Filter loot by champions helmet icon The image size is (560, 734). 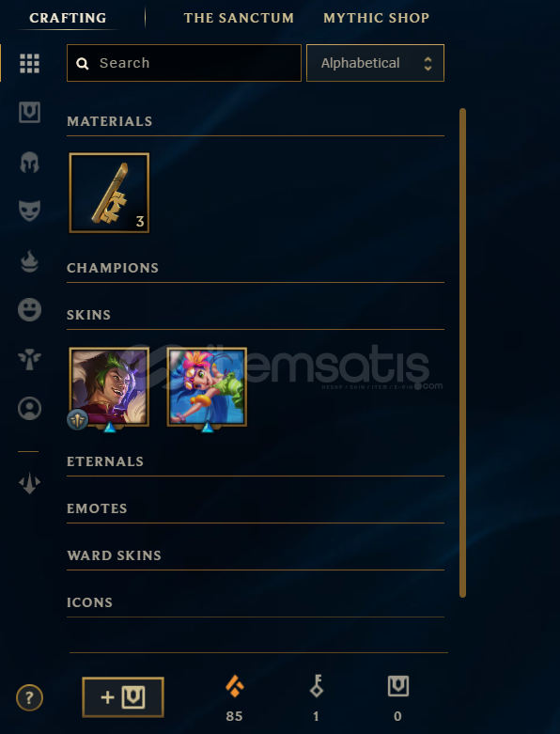[29, 163]
